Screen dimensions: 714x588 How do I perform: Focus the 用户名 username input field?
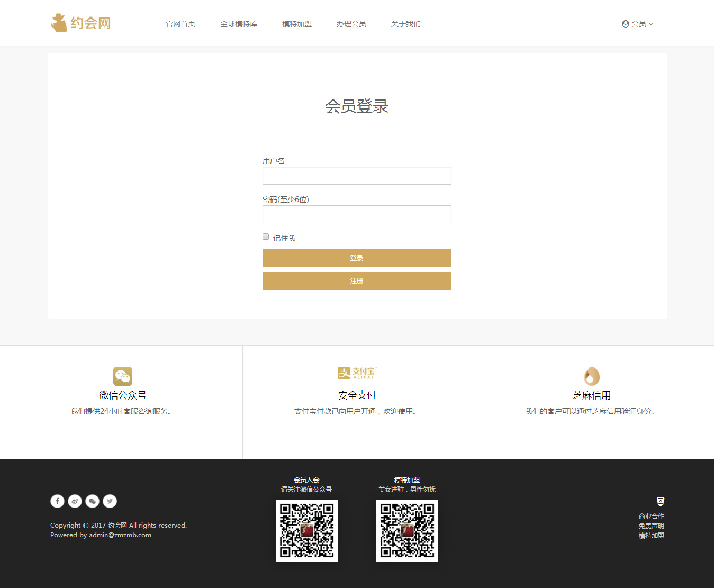[x=357, y=176]
